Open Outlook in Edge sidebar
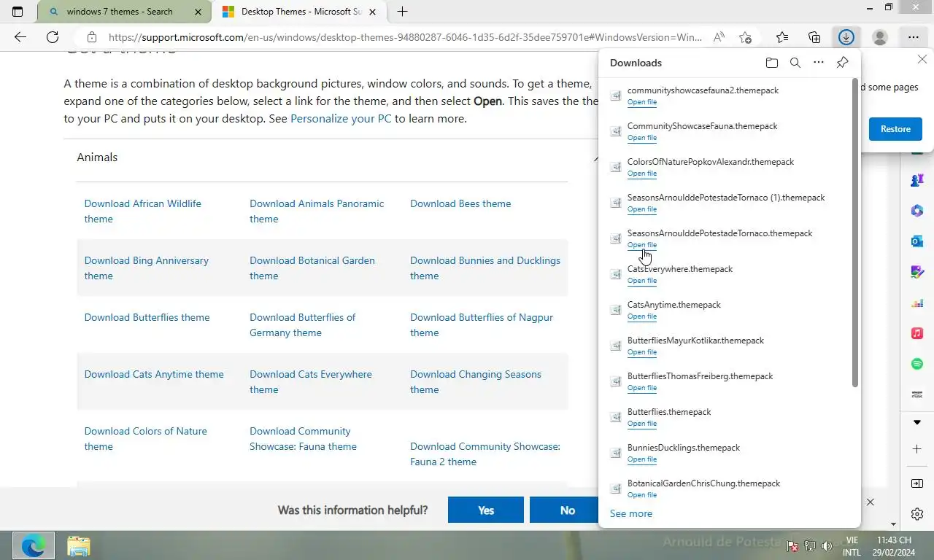Screen dimensions: 934x560 point(917,241)
